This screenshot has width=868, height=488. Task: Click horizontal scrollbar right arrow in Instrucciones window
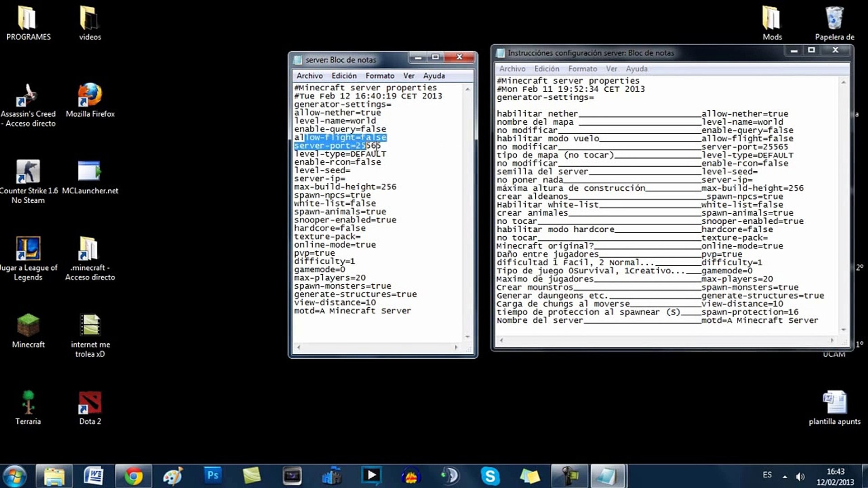coord(832,340)
